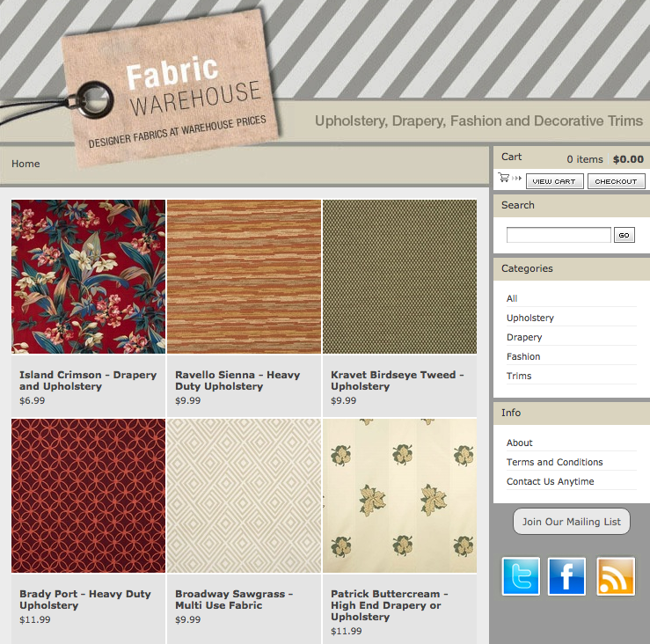
Task: Open the Terms and Conditions page
Action: [x=554, y=462]
